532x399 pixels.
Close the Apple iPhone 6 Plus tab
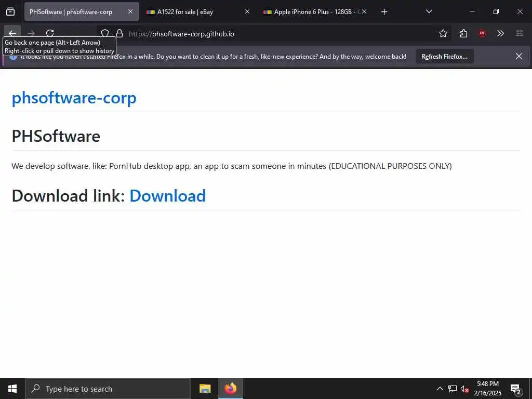364,11
